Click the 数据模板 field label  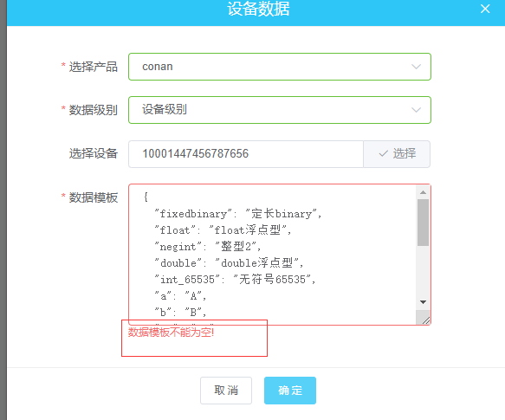pos(94,197)
